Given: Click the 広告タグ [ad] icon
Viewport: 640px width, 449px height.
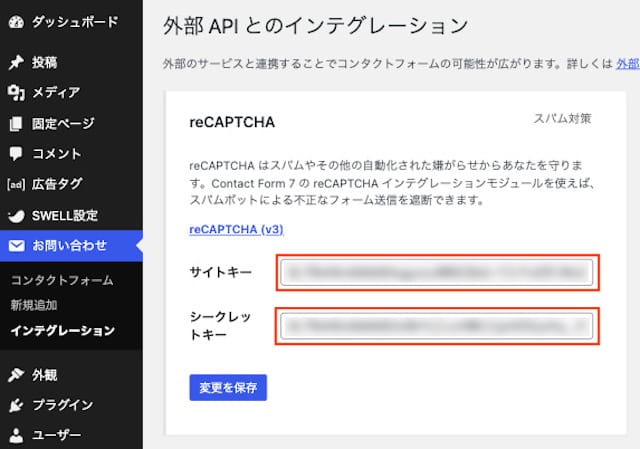Looking at the screenshot, I should coord(16,184).
